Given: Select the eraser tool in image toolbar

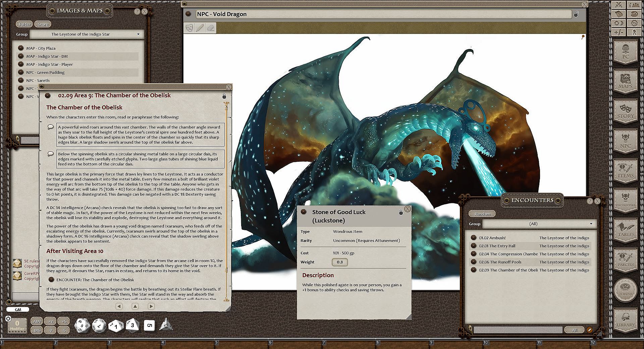Looking at the screenshot, I should (x=211, y=28).
